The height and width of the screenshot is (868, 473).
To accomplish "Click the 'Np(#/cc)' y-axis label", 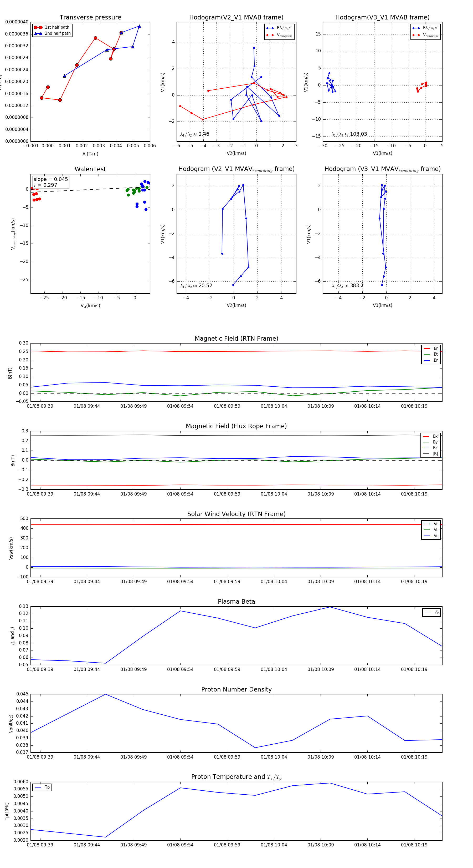I will coord(11,723).
